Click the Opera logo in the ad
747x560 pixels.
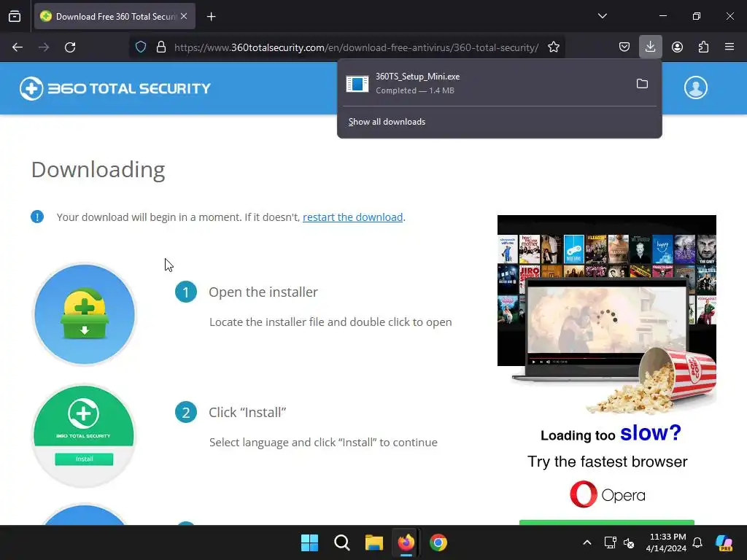click(608, 495)
